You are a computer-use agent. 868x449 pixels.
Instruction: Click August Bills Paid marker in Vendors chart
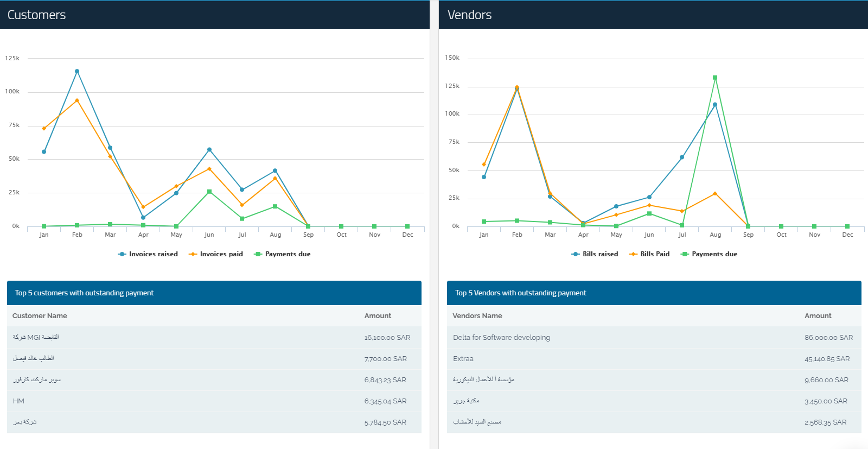tap(715, 194)
